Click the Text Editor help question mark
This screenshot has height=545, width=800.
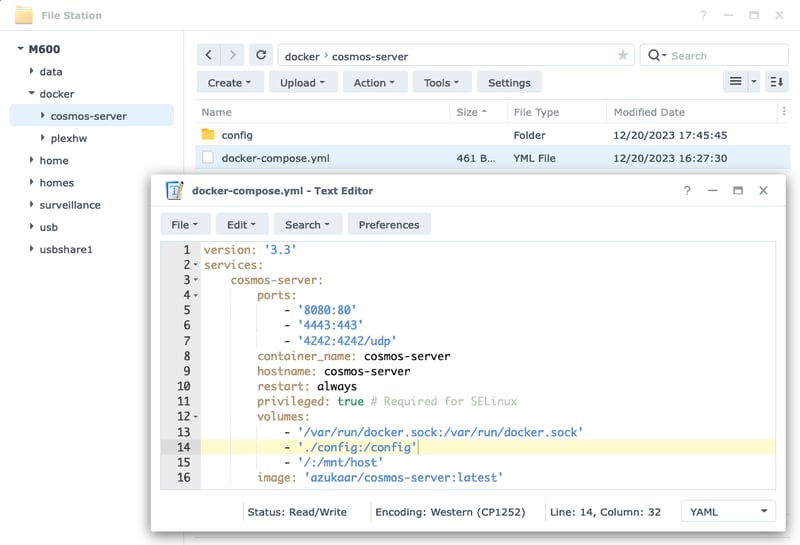[687, 190]
